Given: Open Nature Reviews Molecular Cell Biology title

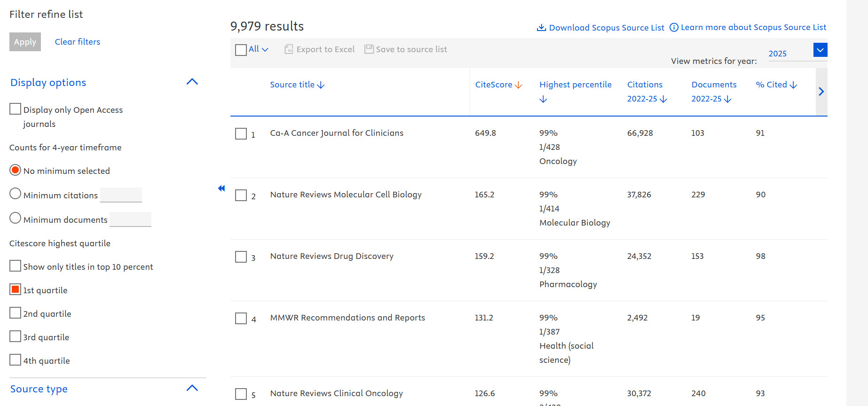Looking at the screenshot, I should [x=346, y=195].
